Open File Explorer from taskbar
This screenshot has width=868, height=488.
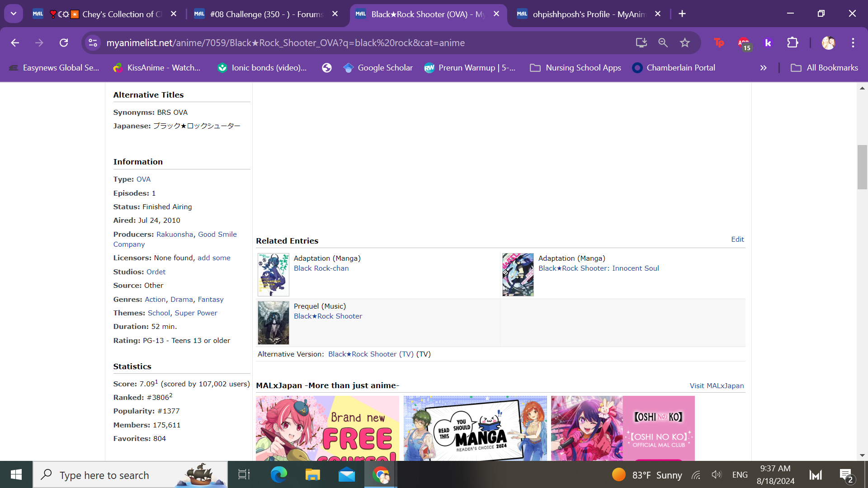click(312, 475)
